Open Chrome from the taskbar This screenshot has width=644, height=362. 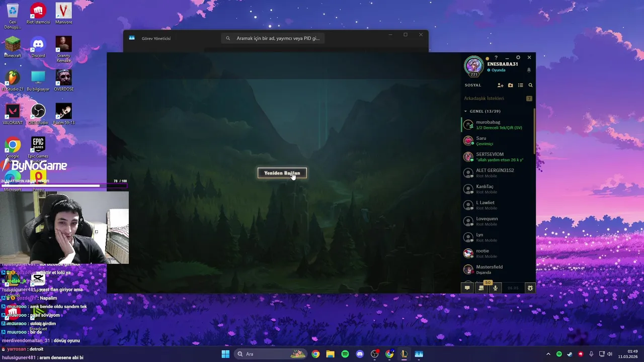(315, 354)
